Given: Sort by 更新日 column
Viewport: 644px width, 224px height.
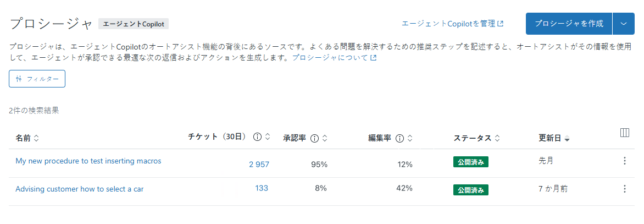Looking at the screenshot, I should [x=567, y=139].
